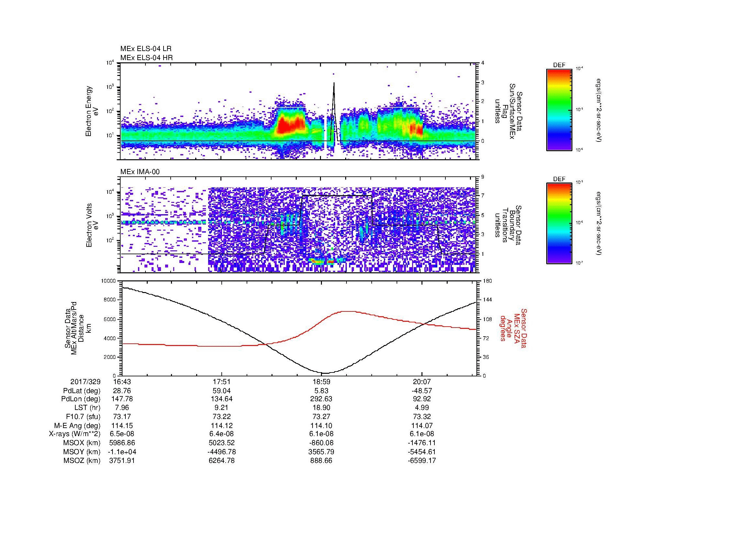The image size is (756, 534).
Task: Click the MSOX value -860.08
Action: (321, 443)
